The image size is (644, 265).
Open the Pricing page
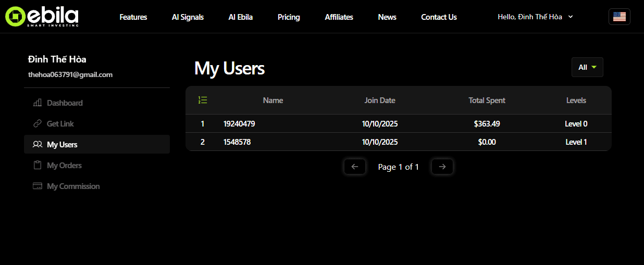pyautogui.click(x=289, y=17)
